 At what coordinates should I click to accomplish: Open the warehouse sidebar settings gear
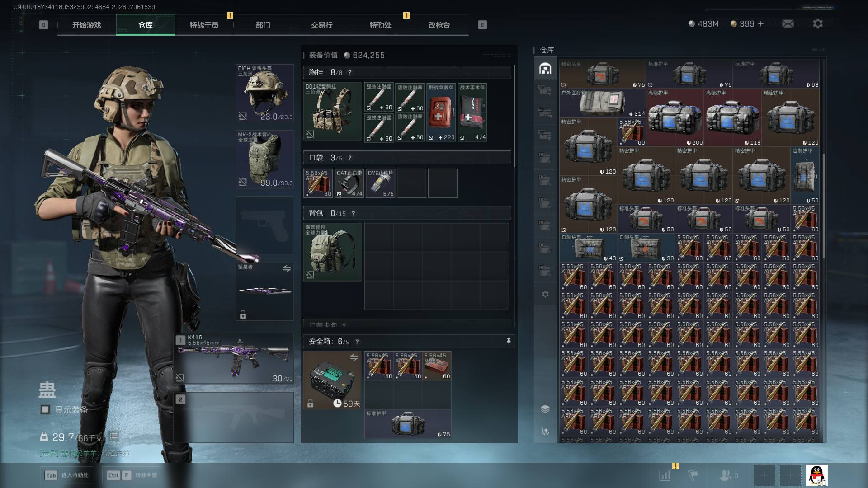tap(545, 294)
